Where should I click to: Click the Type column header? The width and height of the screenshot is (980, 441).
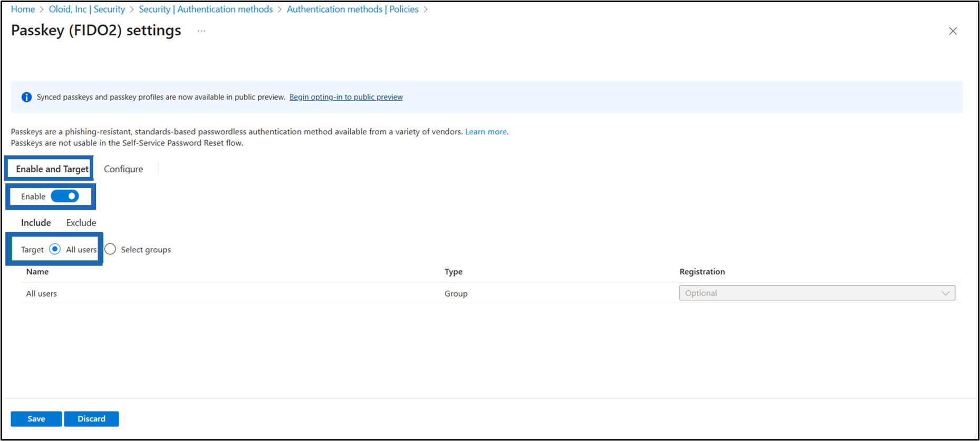(454, 272)
